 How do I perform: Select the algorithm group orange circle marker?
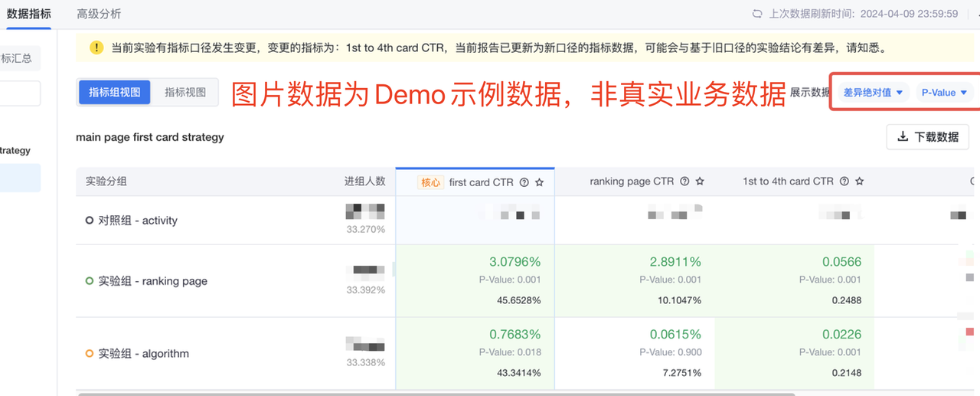point(90,354)
